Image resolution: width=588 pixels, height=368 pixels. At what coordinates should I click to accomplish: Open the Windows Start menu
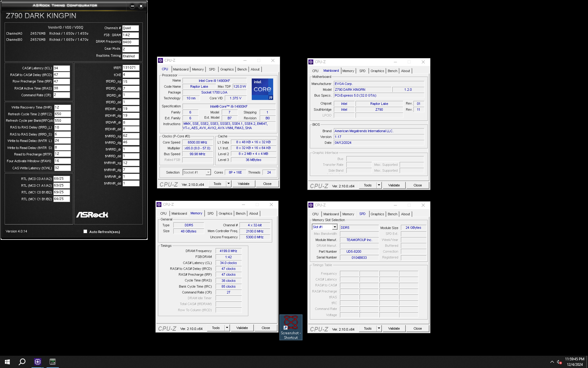7,362
